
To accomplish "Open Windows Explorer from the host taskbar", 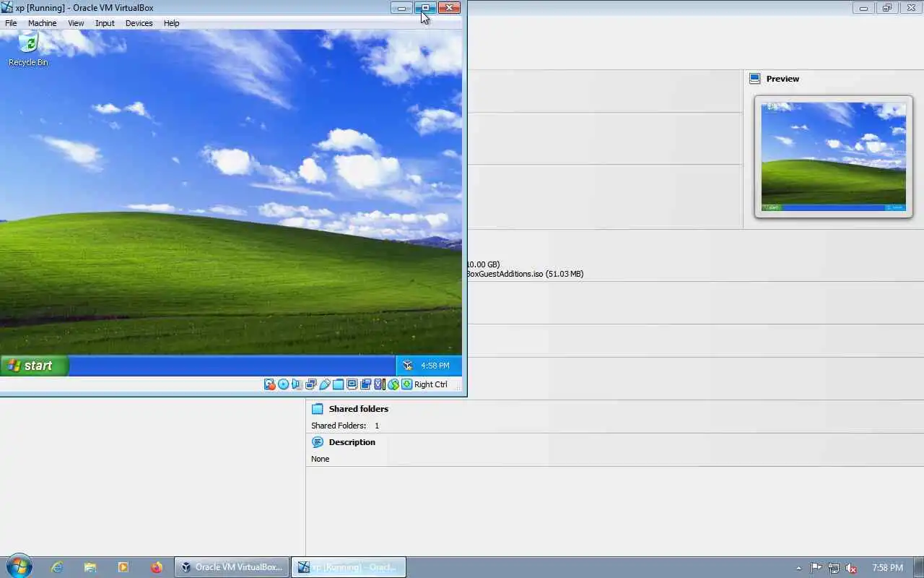I will 90,567.
